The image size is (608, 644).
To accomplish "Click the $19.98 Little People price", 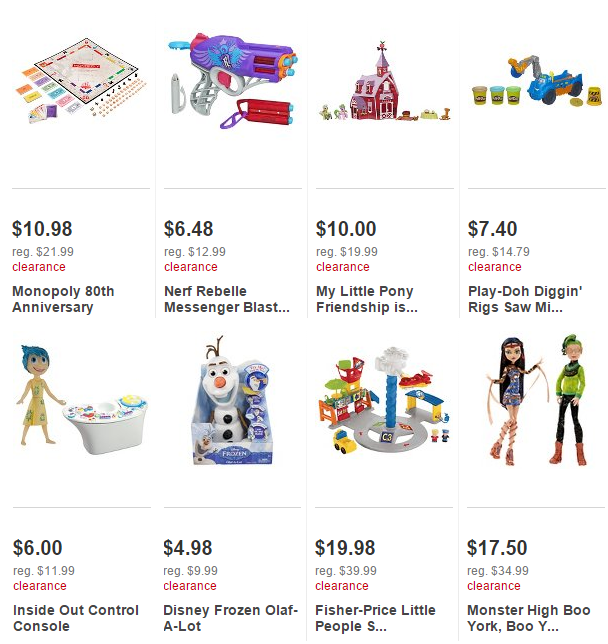I will coord(345,548).
